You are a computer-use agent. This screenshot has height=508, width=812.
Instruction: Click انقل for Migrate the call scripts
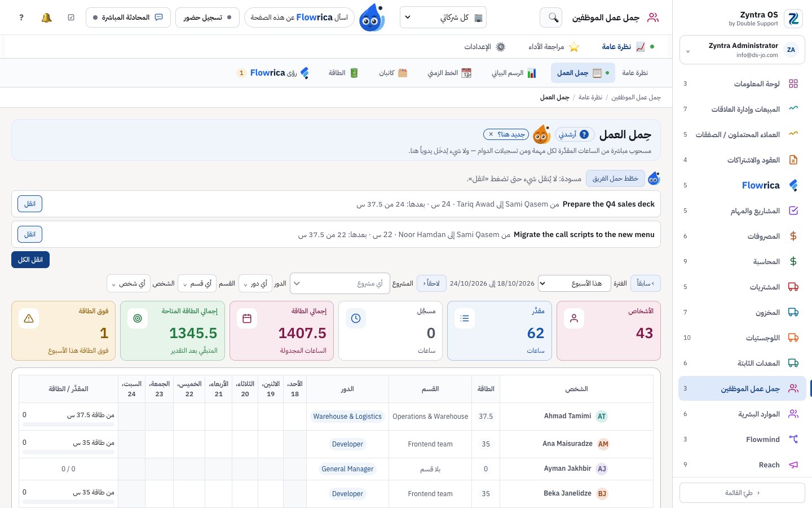[30, 234]
